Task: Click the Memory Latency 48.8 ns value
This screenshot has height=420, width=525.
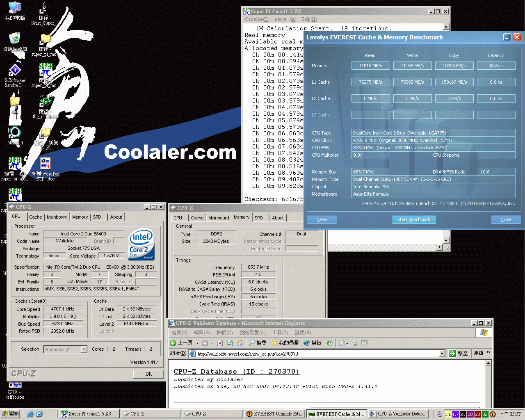Action: 495,66
